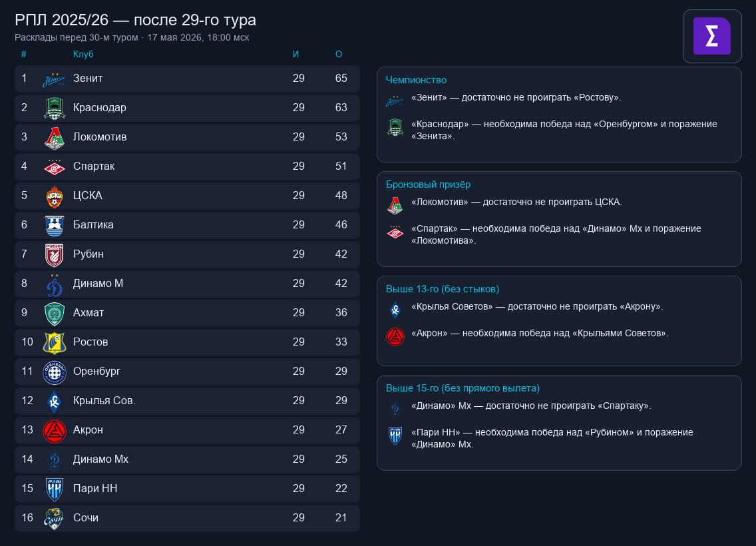Click the Spartak logo in table row 4
Screen dimensions: 756x546
(54, 167)
